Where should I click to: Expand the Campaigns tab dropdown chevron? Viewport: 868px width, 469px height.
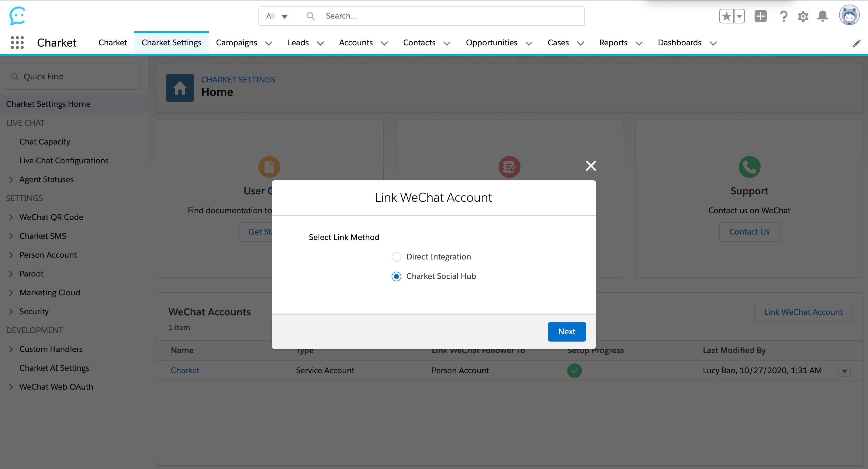268,43
